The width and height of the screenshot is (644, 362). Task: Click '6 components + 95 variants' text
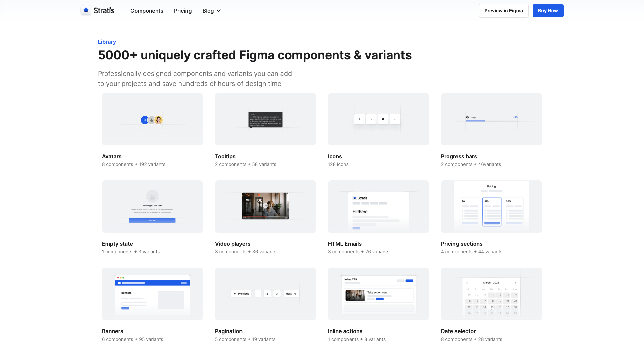[132, 339]
